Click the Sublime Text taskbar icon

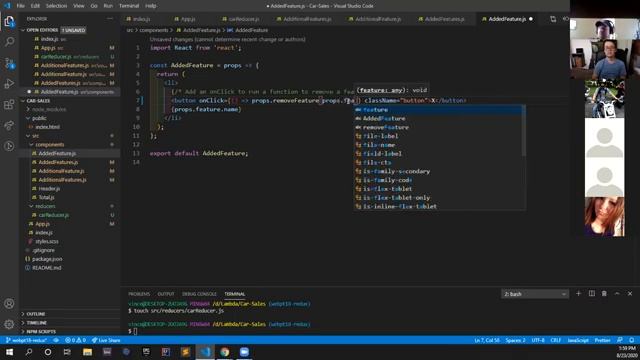185,352
